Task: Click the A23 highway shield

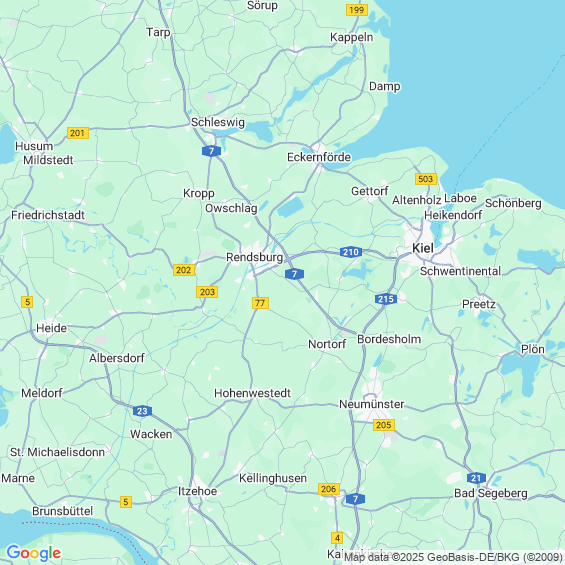Action: point(142,411)
